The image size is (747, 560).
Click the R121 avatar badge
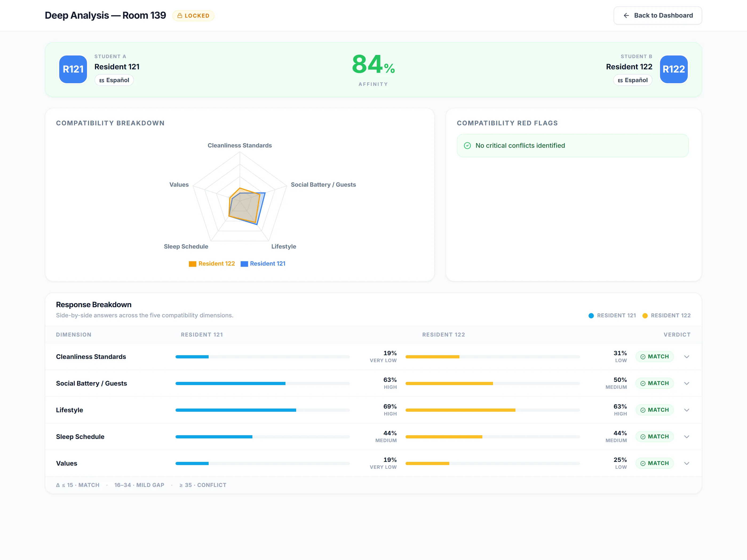73,69
